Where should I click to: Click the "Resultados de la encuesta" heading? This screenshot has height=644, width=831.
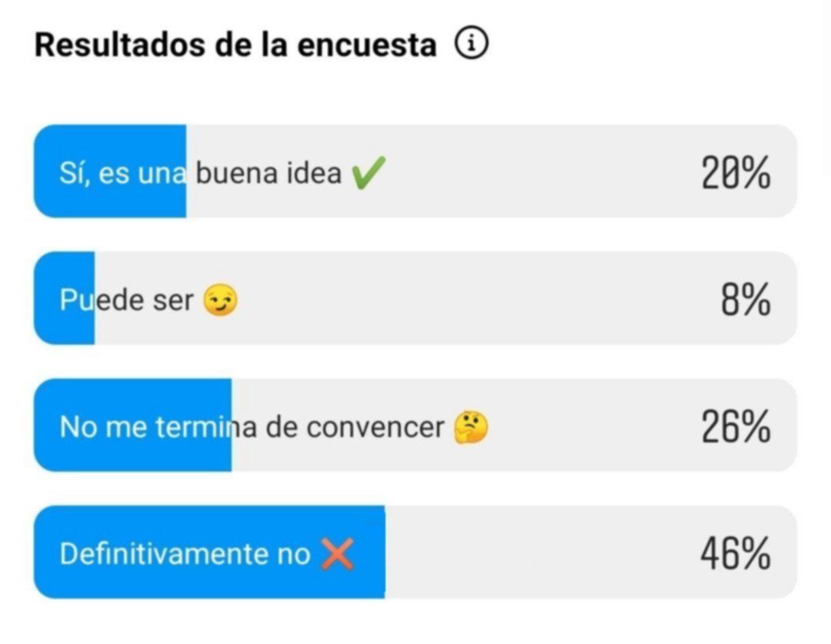click(x=235, y=45)
